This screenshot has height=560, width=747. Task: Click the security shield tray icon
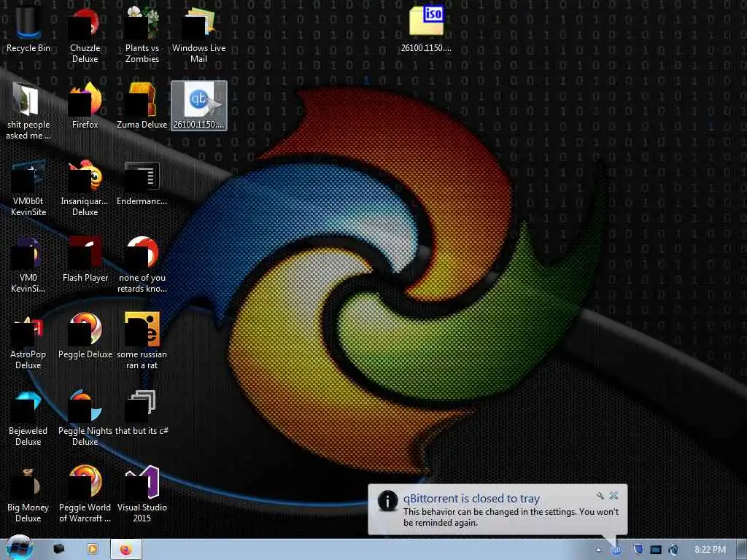[638, 550]
